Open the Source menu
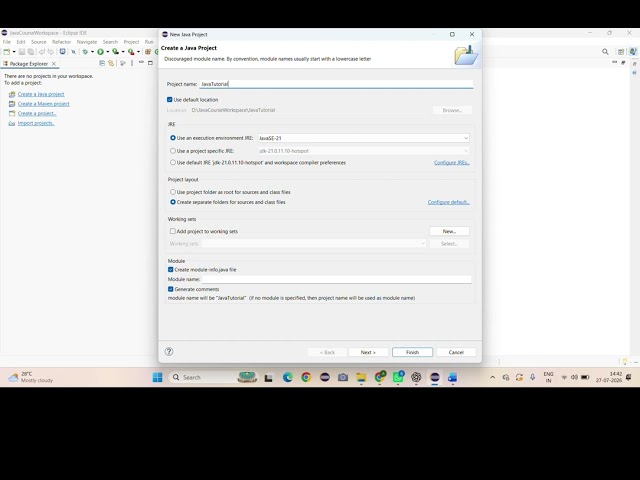This screenshot has height=480, width=640. pos(39,42)
